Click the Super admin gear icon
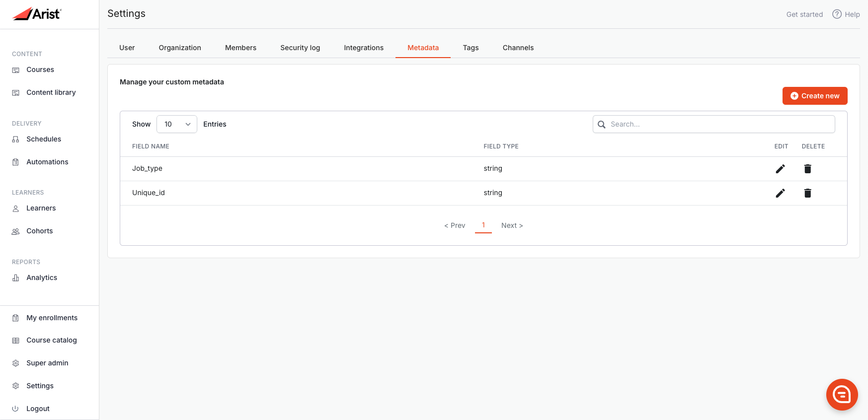Viewport: 868px width, 420px height. [16, 363]
